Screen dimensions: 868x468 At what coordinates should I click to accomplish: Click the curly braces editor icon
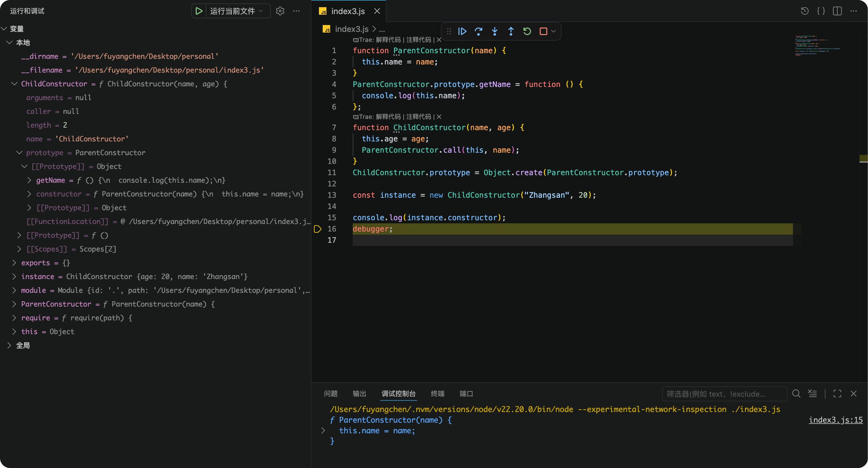(x=821, y=11)
